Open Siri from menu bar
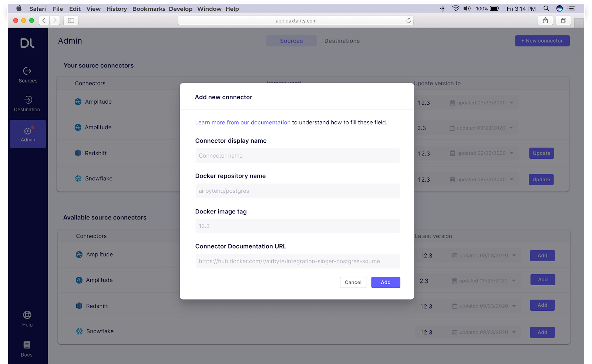Screen dimensions: 592x364 (559, 9)
